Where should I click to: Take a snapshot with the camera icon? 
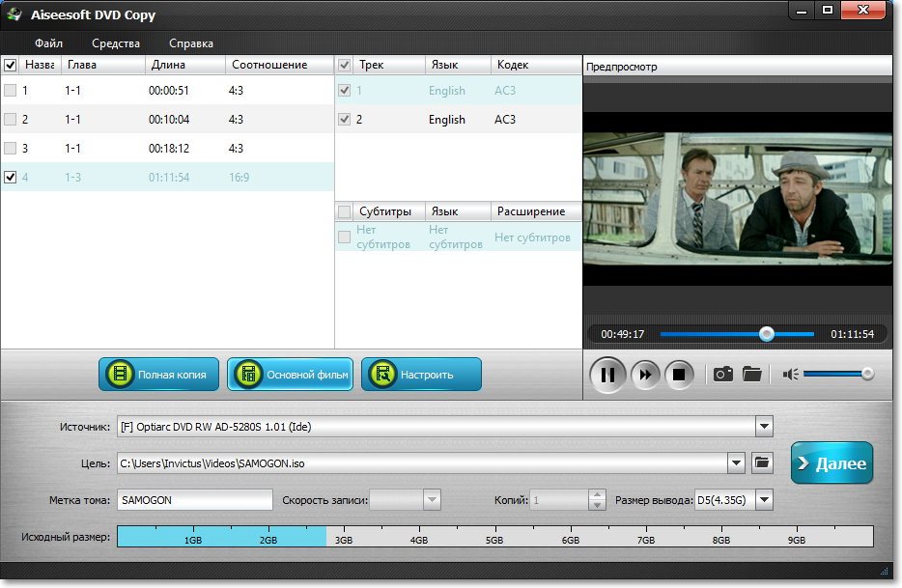[x=723, y=374]
